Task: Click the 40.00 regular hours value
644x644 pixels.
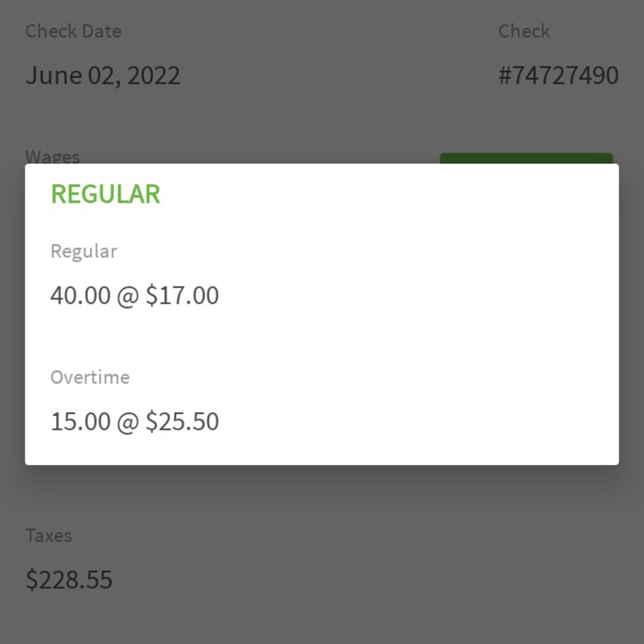Action: point(80,295)
